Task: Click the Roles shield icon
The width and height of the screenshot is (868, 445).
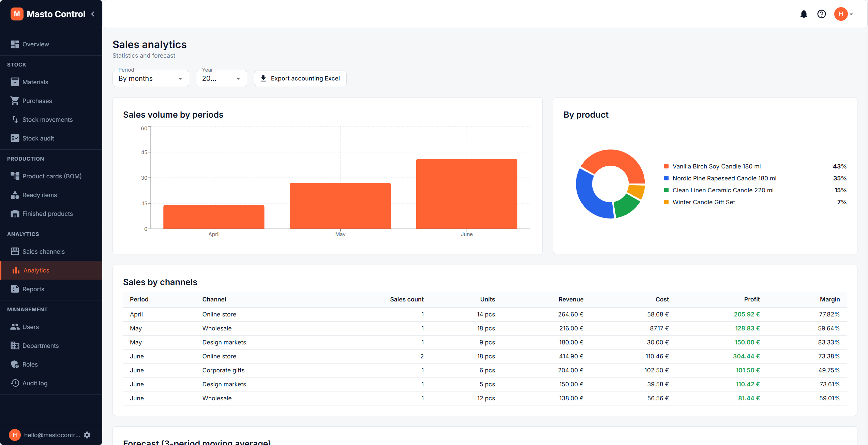Action: 15,364
